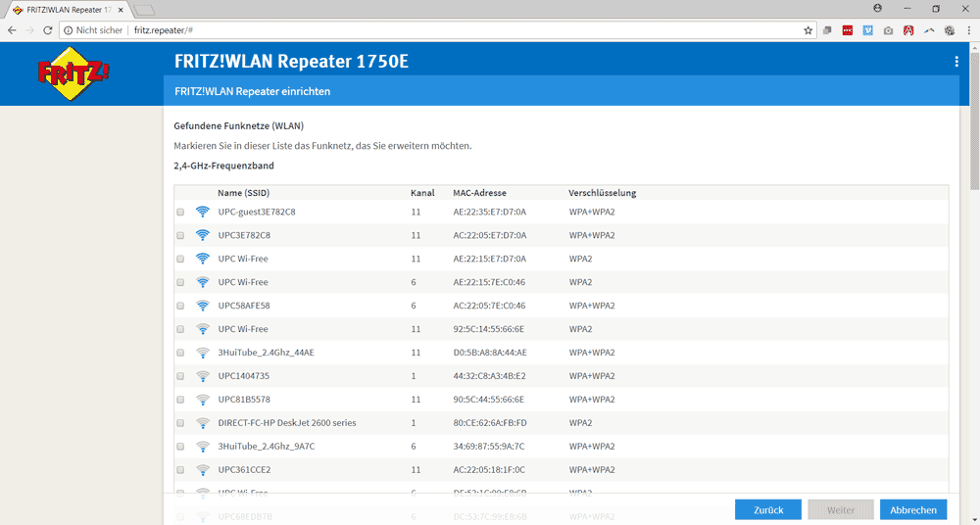
Task: Click the Adobe Acrobat extension icon
Action: 908,30
